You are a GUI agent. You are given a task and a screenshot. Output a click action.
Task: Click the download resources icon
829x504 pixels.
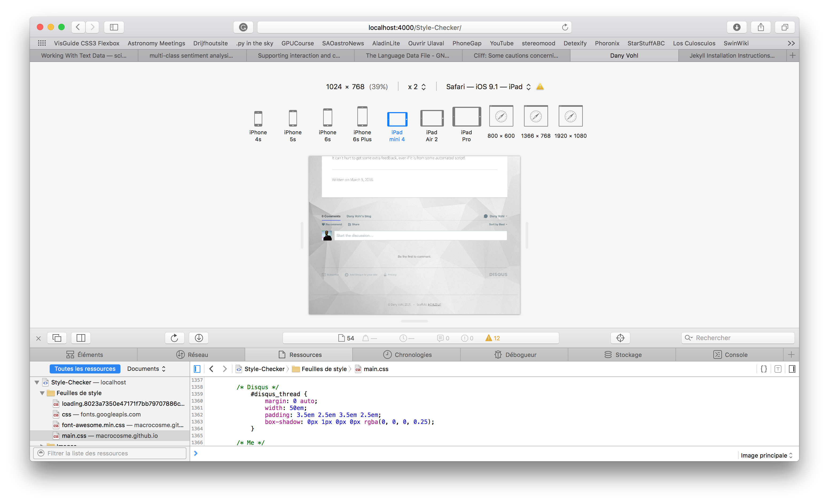tap(199, 338)
